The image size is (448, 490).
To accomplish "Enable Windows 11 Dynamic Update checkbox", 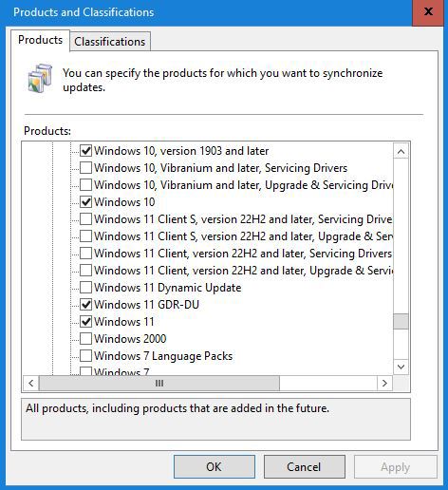I will click(x=85, y=288).
